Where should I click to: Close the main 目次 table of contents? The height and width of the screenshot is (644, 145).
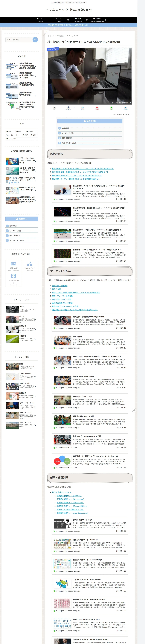[90, 121]
